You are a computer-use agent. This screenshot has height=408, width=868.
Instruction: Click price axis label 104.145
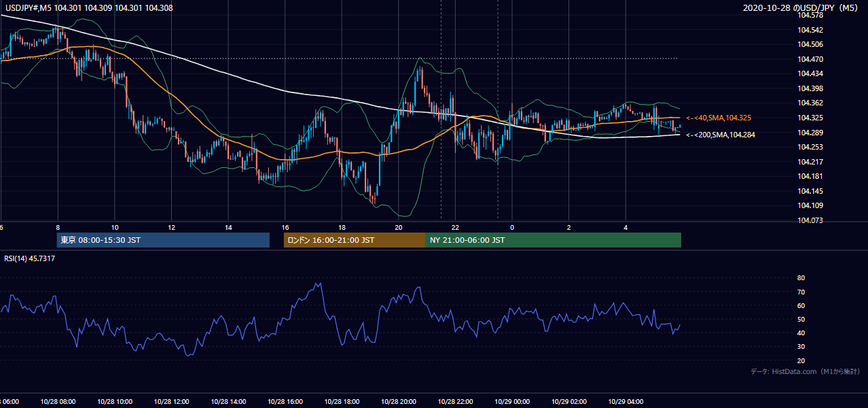pyautogui.click(x=810, y=191)
